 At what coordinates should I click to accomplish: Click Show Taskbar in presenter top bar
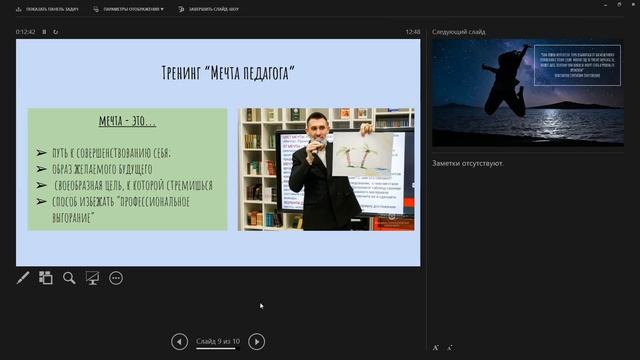(47, 9)
